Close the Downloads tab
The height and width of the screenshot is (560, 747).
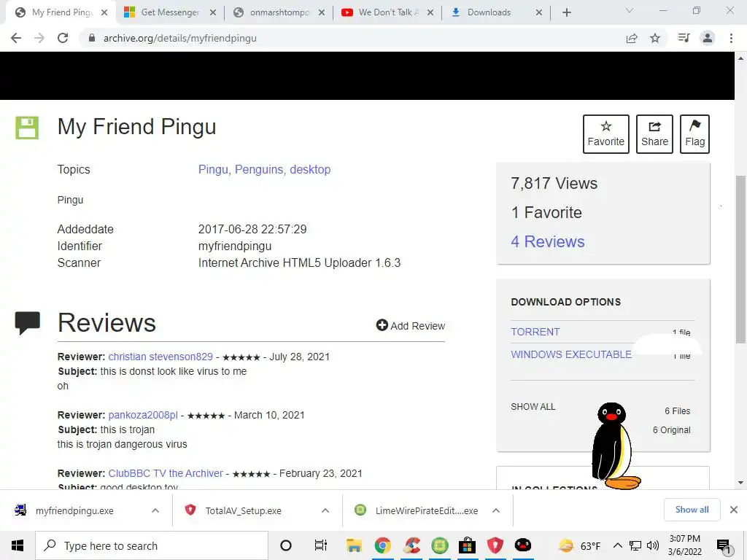(539, 12)
